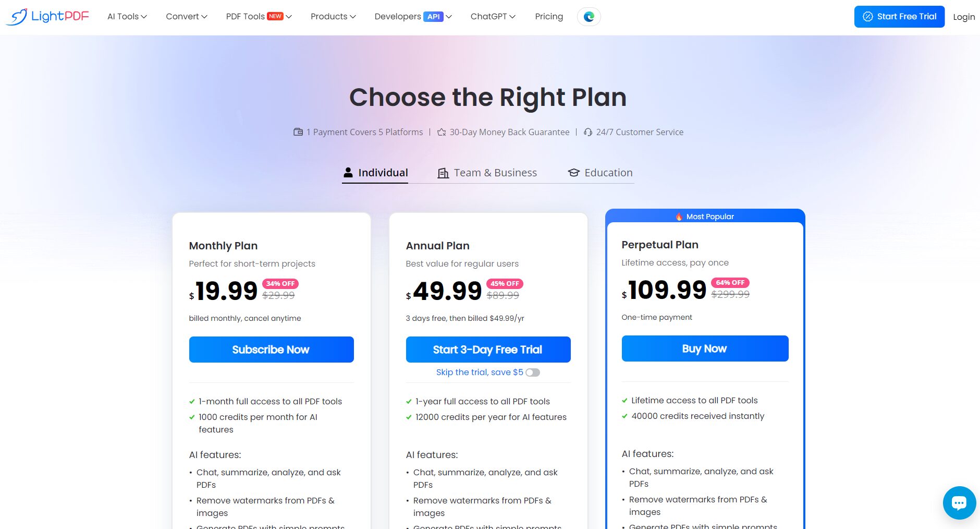Click Buy Now for Perpetual Plan

(x=705, y=348)
